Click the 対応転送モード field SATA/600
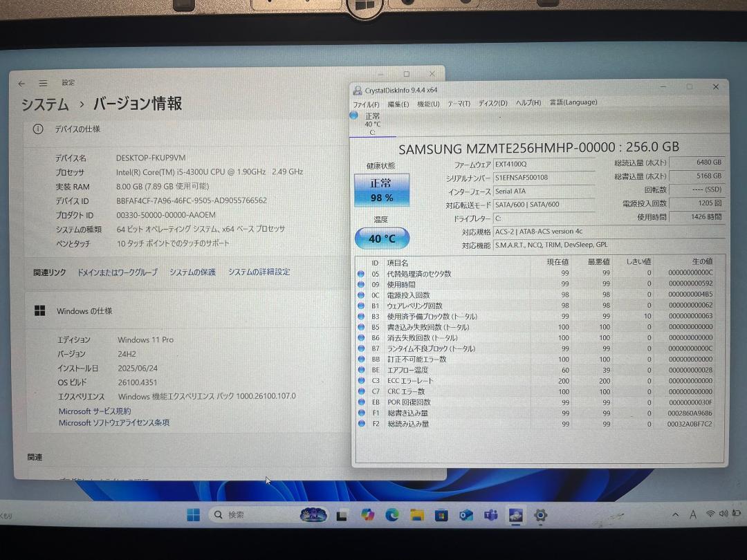Image resolution: width=747 pixels, height=560 pixels. (544, 205)
